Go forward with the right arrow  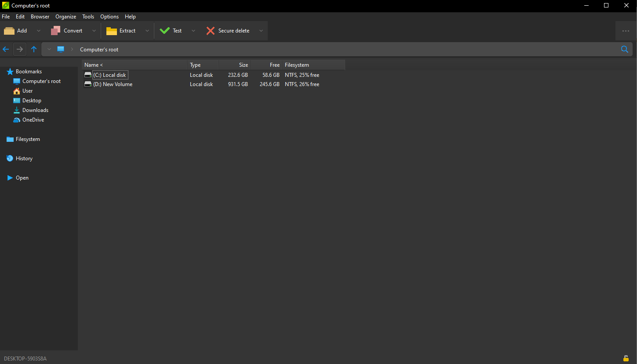coord(19,50)
